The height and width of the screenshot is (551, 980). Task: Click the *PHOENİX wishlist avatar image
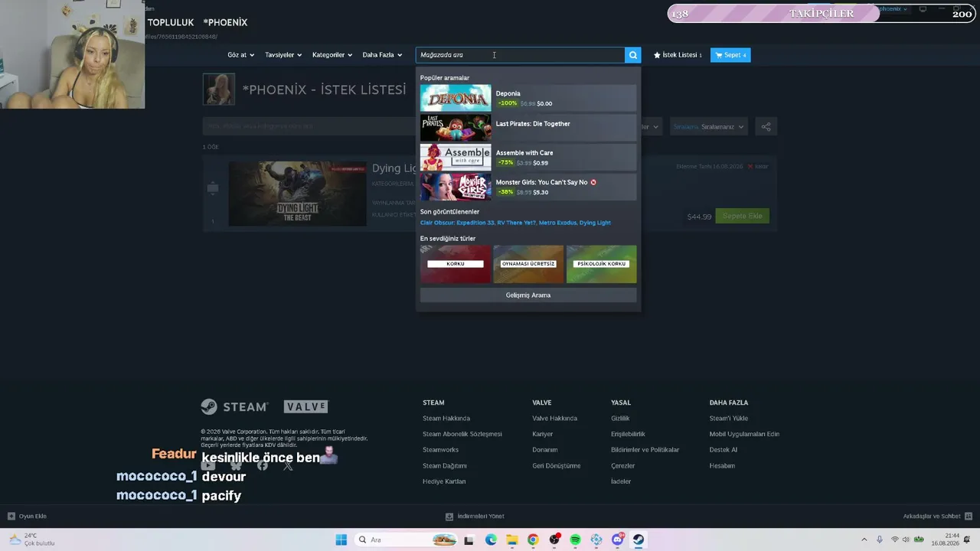click(x=219, y=90)
